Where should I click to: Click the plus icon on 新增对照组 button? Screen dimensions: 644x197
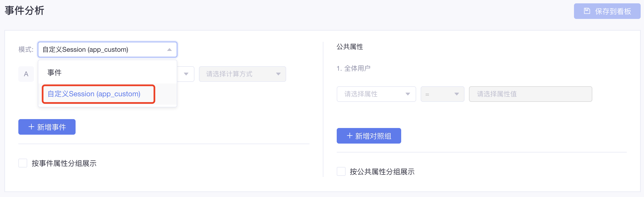tap(350, 136)
